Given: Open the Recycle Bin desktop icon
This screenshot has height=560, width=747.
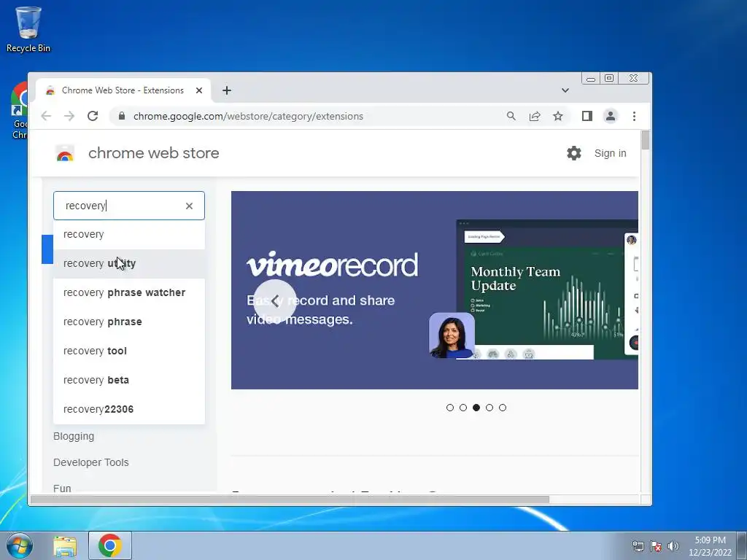Looking at the screenshot, I should pos(28,29).
